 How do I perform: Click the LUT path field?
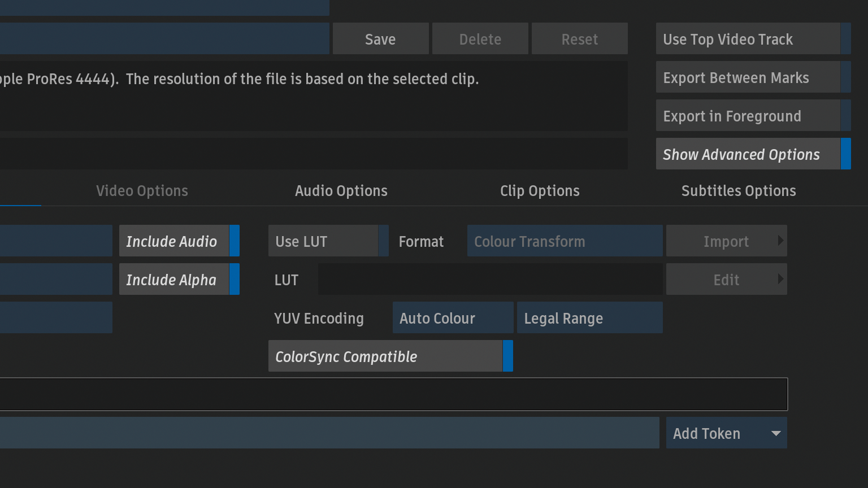click(490, 280)
